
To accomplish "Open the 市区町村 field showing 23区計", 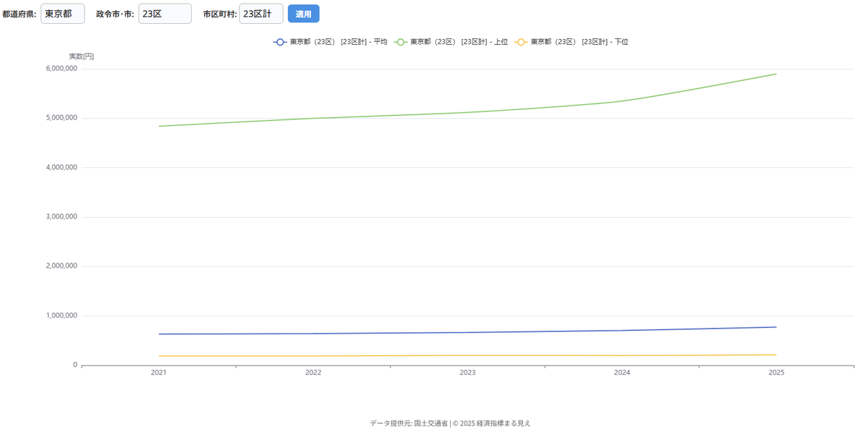I will pyautogui.click(x=260, y=14).
